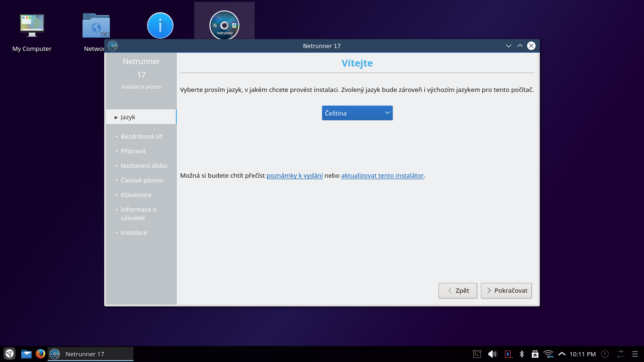644x362 pixels.
Task: Select Klávesnice in the sidebar
Action: point(136,195)
